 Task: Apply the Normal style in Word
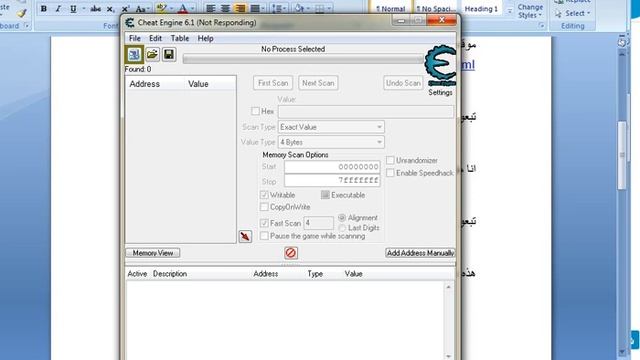390,9
